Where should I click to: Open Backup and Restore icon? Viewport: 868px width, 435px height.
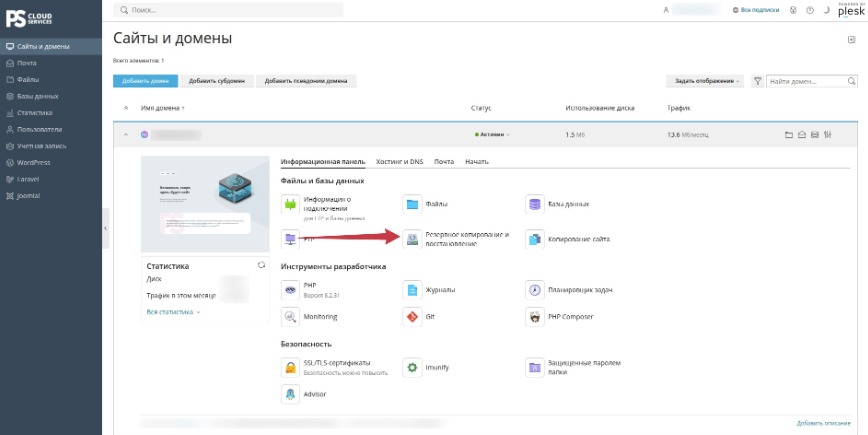tap(412, 239)
